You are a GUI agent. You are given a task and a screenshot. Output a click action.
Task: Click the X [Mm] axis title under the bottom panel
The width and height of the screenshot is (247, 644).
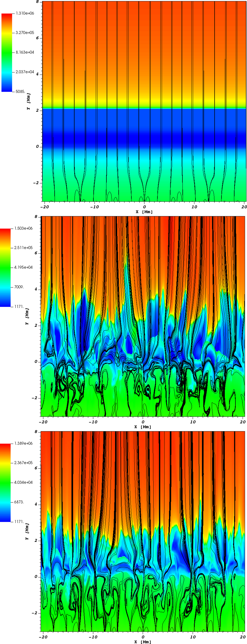[143, 642]
